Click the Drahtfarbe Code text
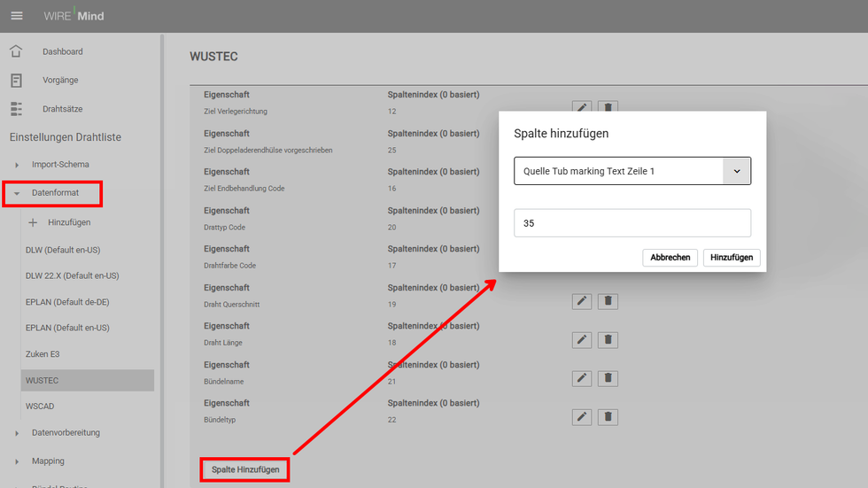The width and height of the screenshot is (868, 488). pyautogui.click(x=229, y=266)
